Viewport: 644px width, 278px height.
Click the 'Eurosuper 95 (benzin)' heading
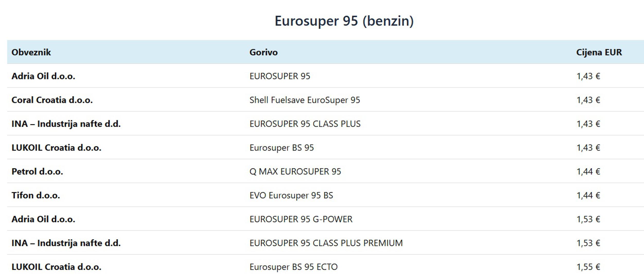[344, 21]
